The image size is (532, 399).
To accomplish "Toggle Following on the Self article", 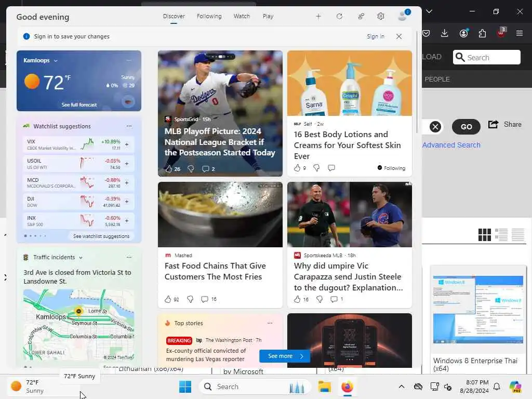I will point(391,168).
